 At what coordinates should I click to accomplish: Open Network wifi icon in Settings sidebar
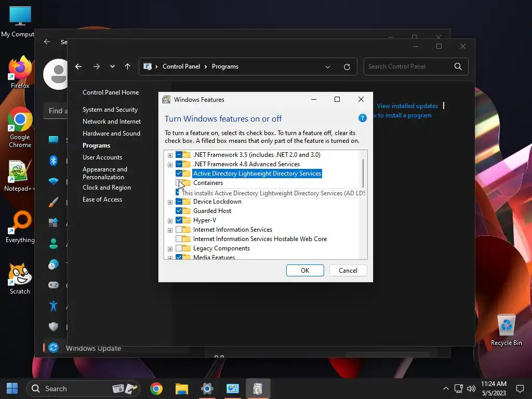click(54, 181)
